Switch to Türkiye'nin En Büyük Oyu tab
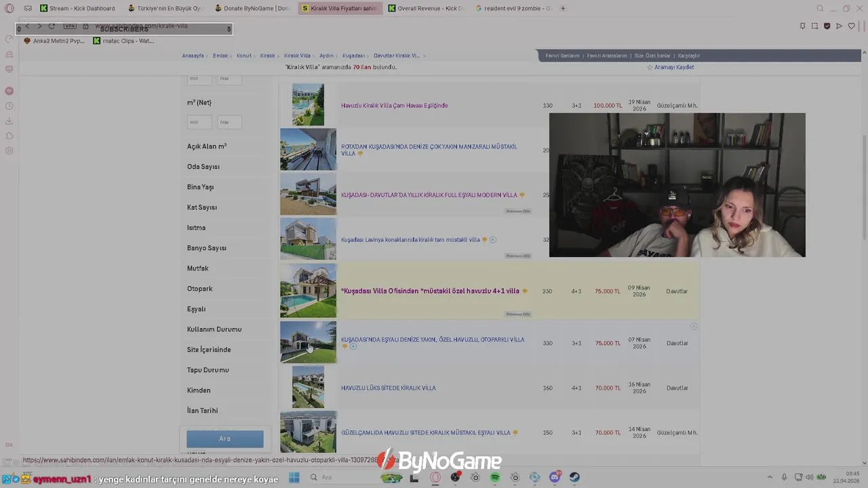The image size is (868, 488). [x=165, y=8]
